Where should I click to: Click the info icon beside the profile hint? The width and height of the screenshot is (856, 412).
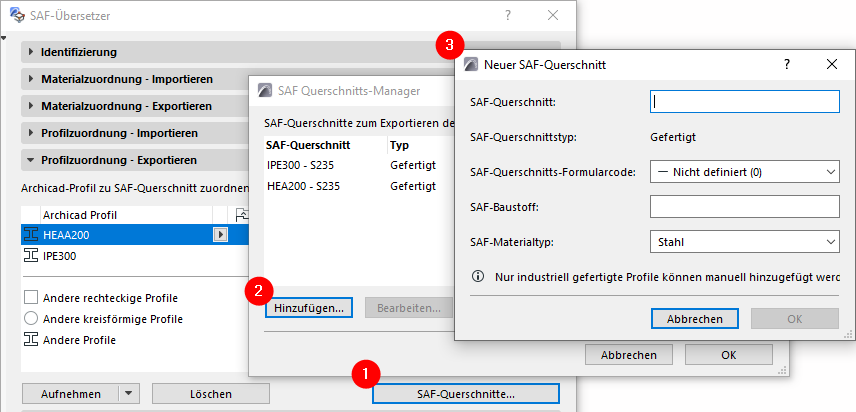478,276
